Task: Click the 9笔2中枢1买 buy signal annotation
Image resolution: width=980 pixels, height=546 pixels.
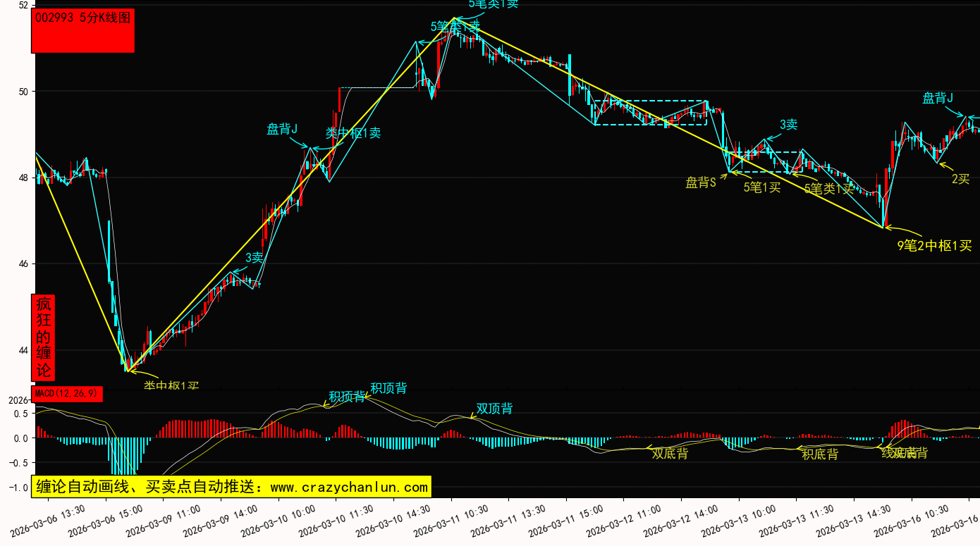Action: [x=934, y=245]
